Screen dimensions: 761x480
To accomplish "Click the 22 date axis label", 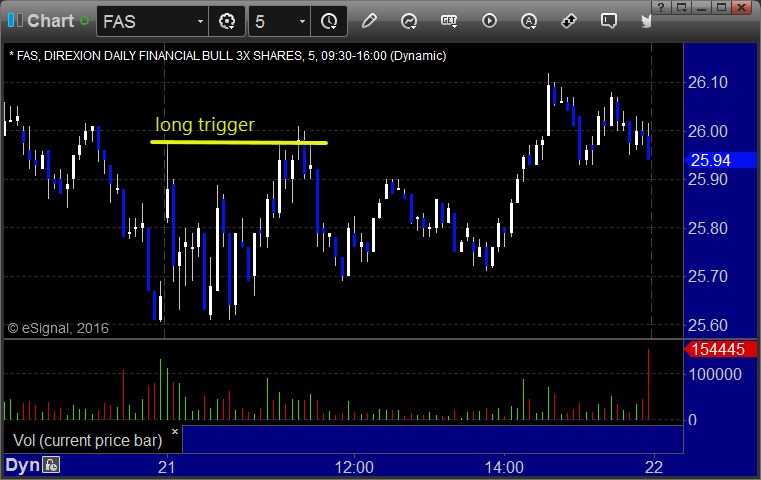I will click(654, 467).
